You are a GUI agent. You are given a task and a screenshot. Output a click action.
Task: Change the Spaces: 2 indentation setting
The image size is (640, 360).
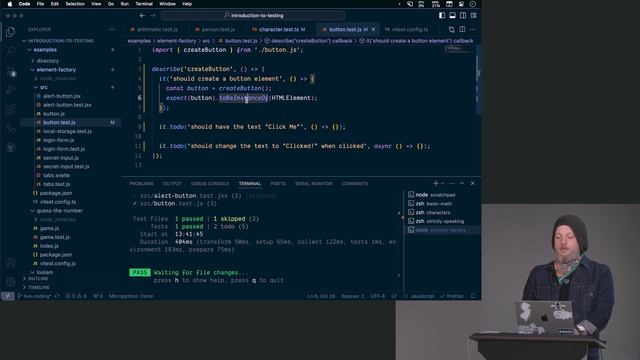click(353, 296)
